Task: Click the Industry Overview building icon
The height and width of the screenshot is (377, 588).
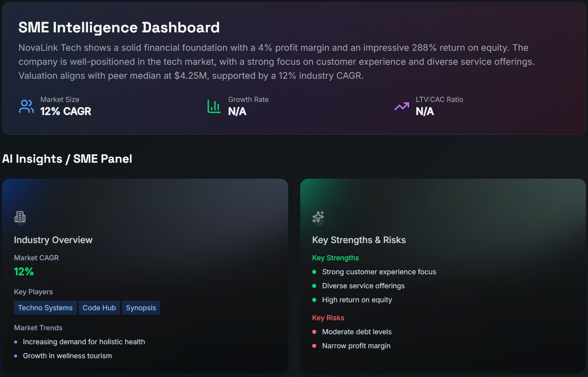Action: 20,217
